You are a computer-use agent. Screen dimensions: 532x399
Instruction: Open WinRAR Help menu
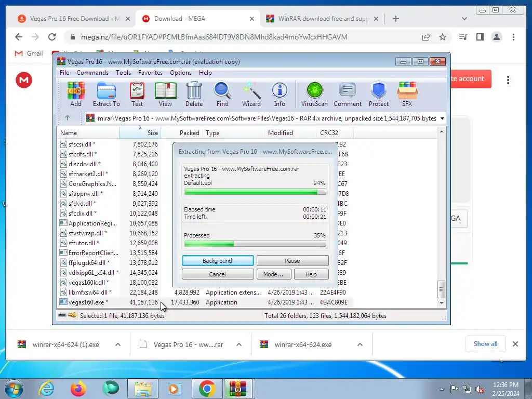tap(205, 73)
